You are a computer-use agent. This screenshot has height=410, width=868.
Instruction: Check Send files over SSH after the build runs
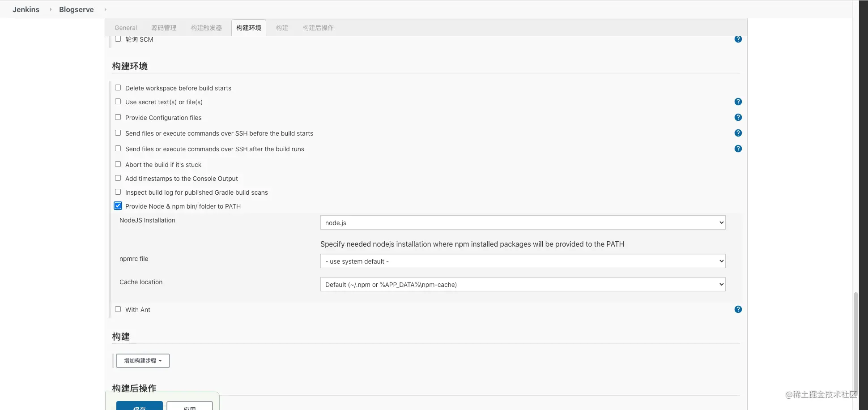[118, 149]
